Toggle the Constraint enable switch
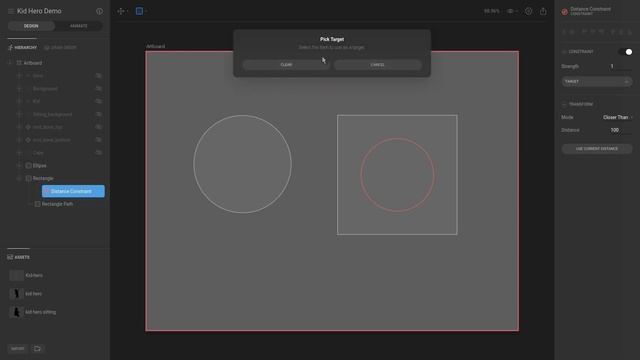Image resolution: width=640 pixels, height=360 pixels. (x=625, y=52)
